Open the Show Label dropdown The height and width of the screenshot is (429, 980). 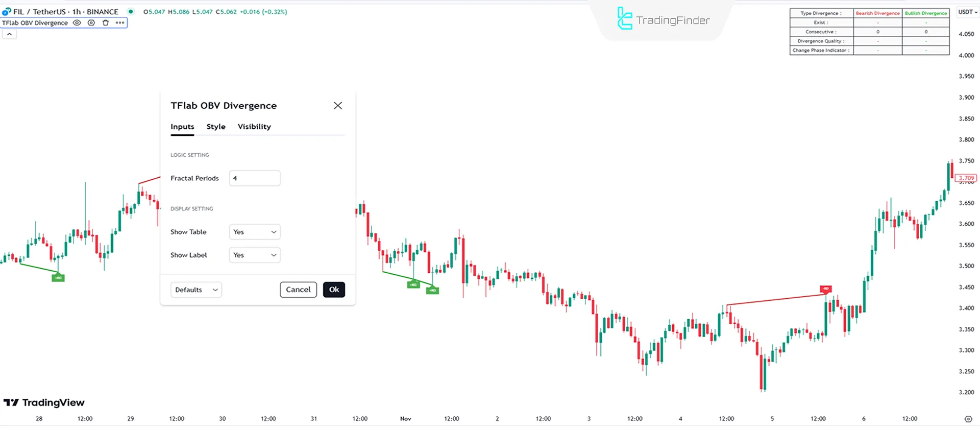(x=254, y=255)
